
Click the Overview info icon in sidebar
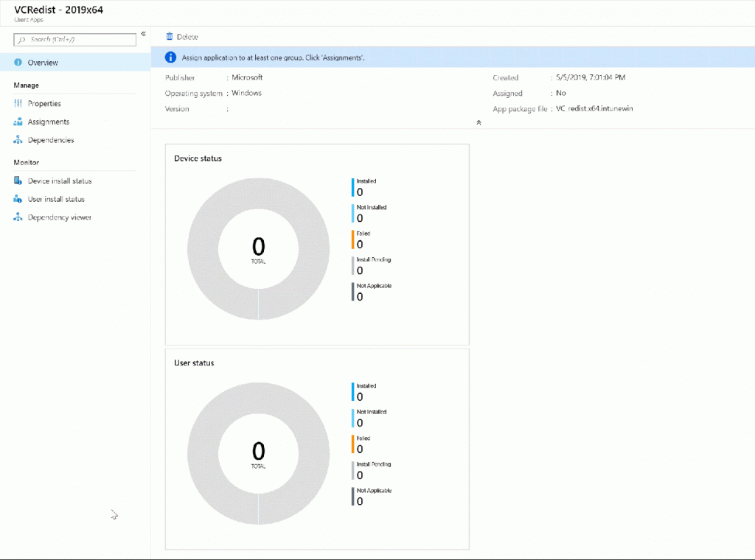click(x=18, y=63)
